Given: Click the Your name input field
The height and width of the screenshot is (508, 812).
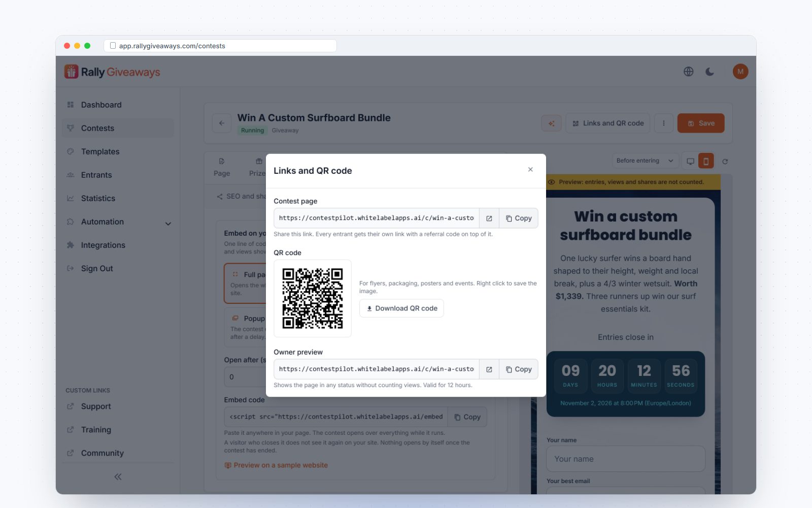Looking at the screenshot, I should (x=626, y=459).
